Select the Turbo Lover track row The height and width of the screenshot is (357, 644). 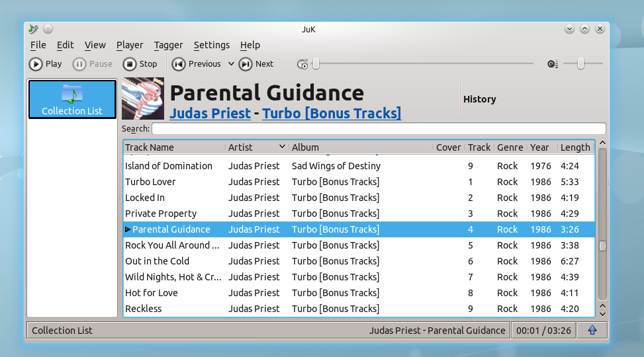359,182
